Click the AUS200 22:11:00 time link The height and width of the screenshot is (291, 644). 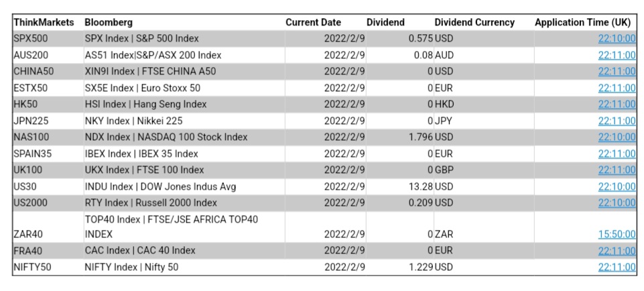pos(617,55)
